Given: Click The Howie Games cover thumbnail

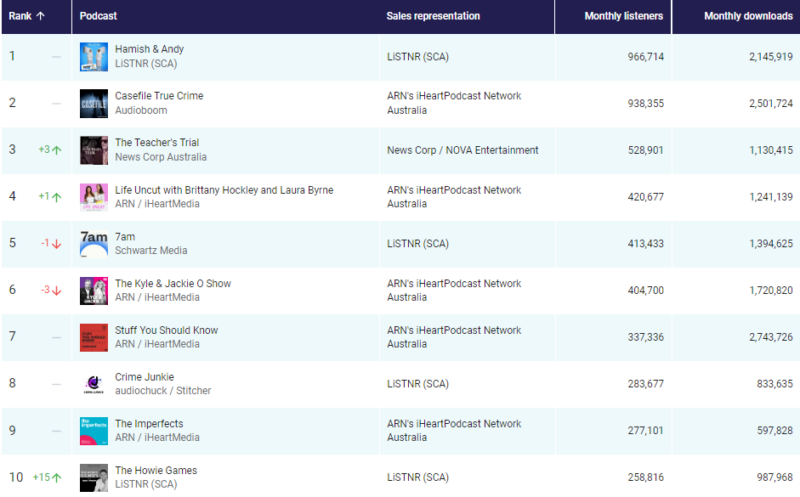Looking at the screenshot, I should [x=94, y=477].
